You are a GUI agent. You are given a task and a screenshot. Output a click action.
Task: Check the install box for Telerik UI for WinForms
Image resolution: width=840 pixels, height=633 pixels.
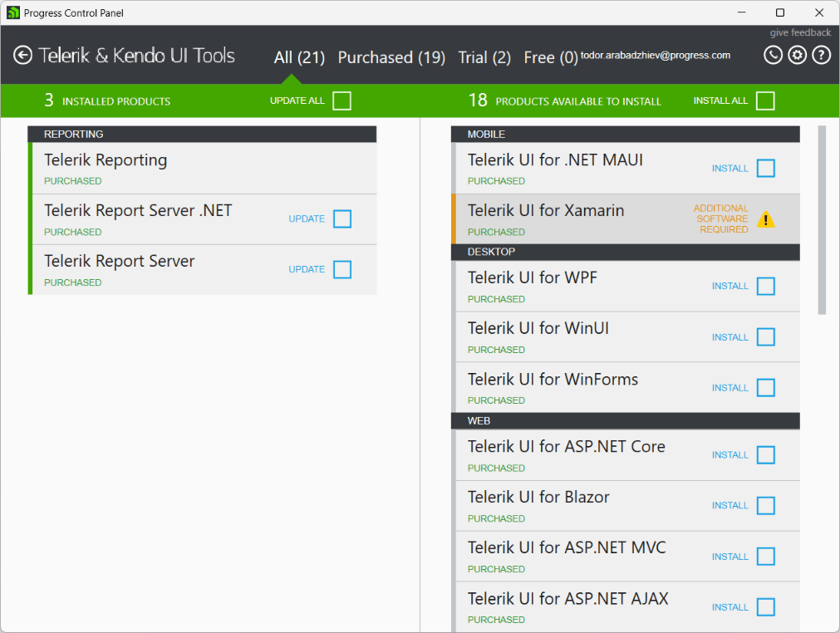point(765,387)
